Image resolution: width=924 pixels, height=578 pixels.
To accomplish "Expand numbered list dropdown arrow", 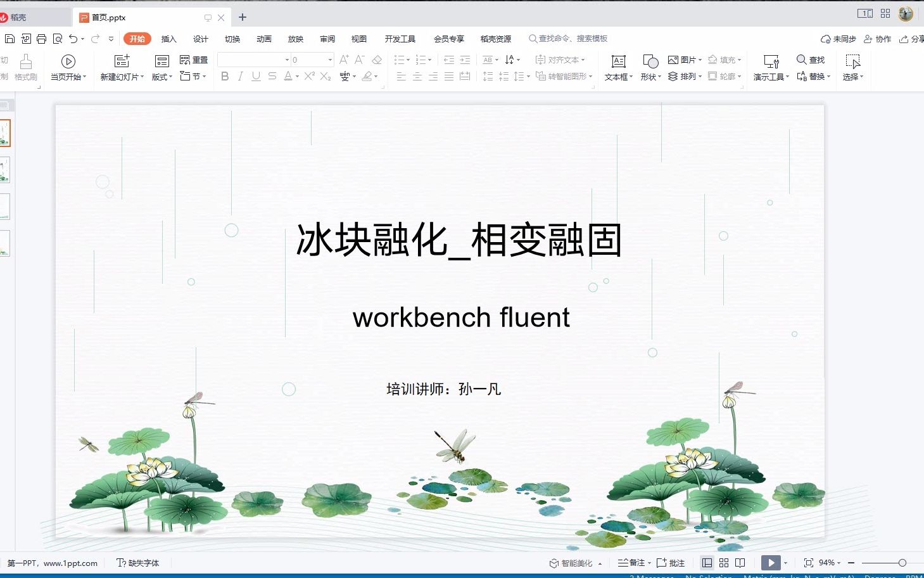I will click(x=429, y=60).
